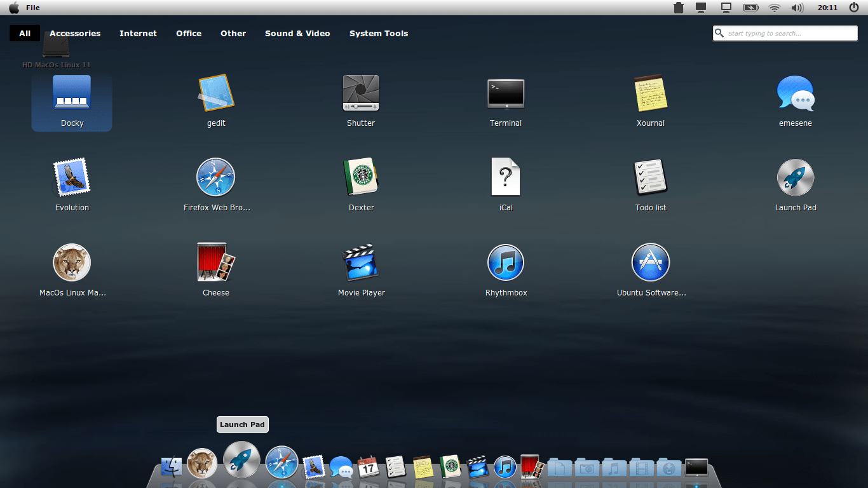Click the Start typing to search field
Image resolution: width=868 pixels, height=488 pixels.
pos(785,33)
